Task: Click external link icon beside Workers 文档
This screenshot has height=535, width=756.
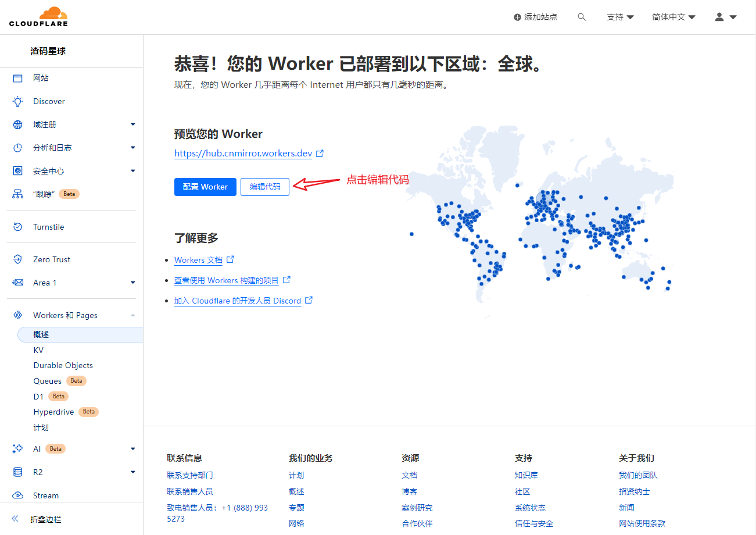Action: tap(230, 259)
